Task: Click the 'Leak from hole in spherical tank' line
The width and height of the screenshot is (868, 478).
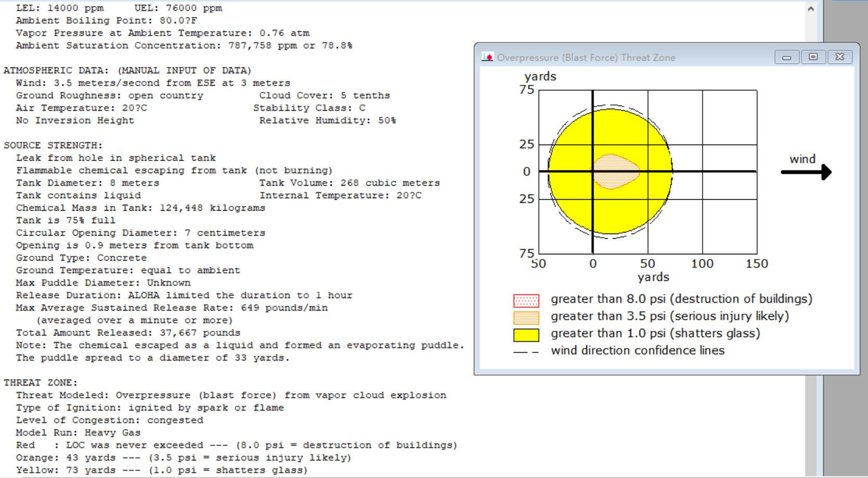Action: [116, 158]
